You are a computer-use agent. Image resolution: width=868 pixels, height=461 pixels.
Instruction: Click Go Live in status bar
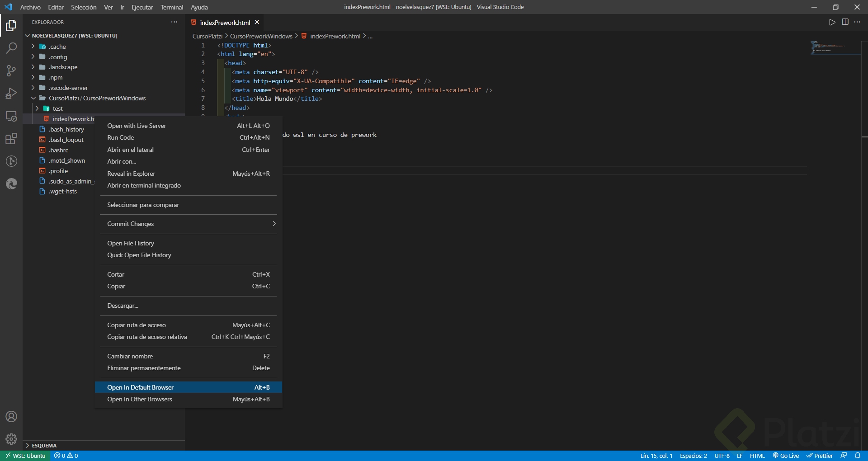(x=786, y=456)
